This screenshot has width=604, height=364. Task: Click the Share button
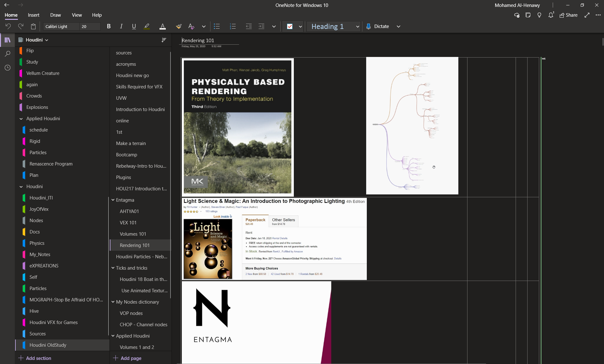pyautogui.click(x=568, y=15)
